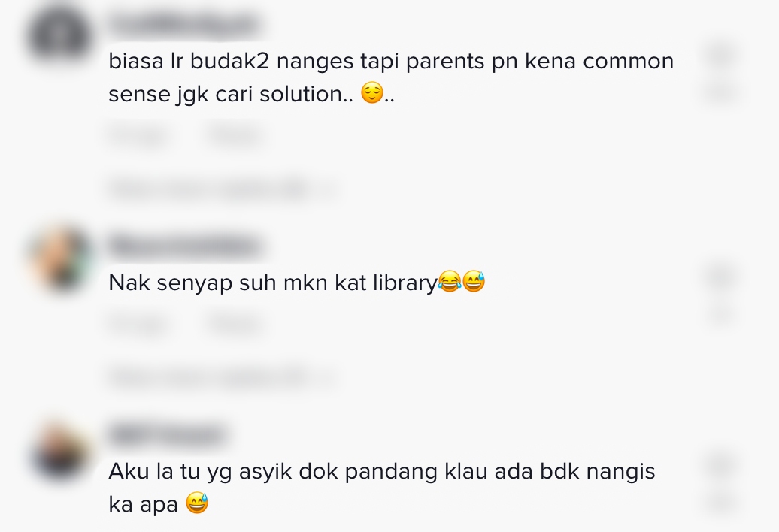This screenshot has width=779, height=532.
Task: Reply to the 'common sense jgk cari solution' comment
Action: (235, 135)
